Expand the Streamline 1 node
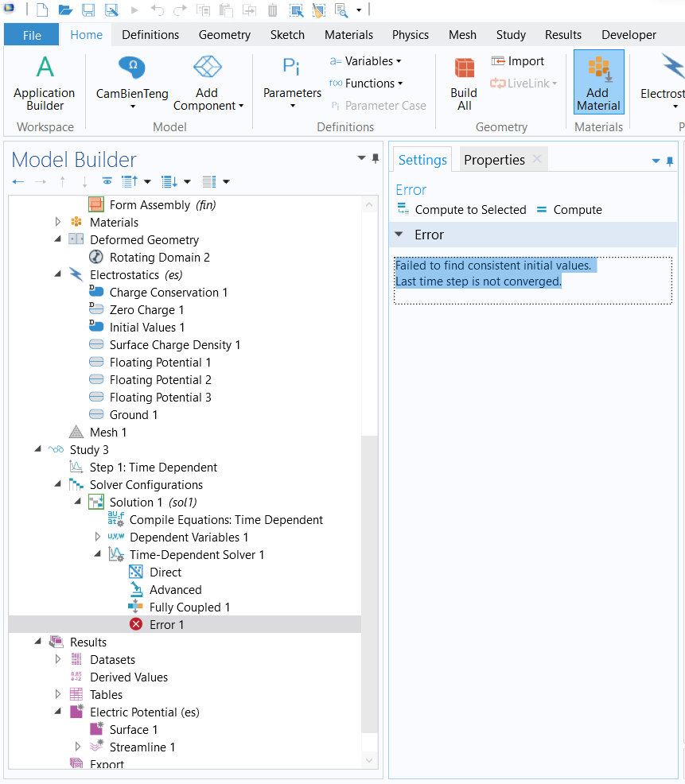 coord(77,747)
